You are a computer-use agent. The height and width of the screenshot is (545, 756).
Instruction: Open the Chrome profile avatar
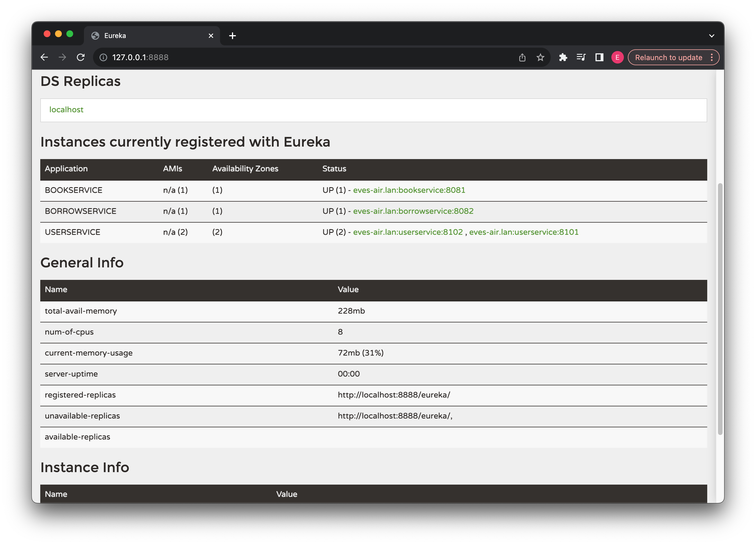point(617,57)
